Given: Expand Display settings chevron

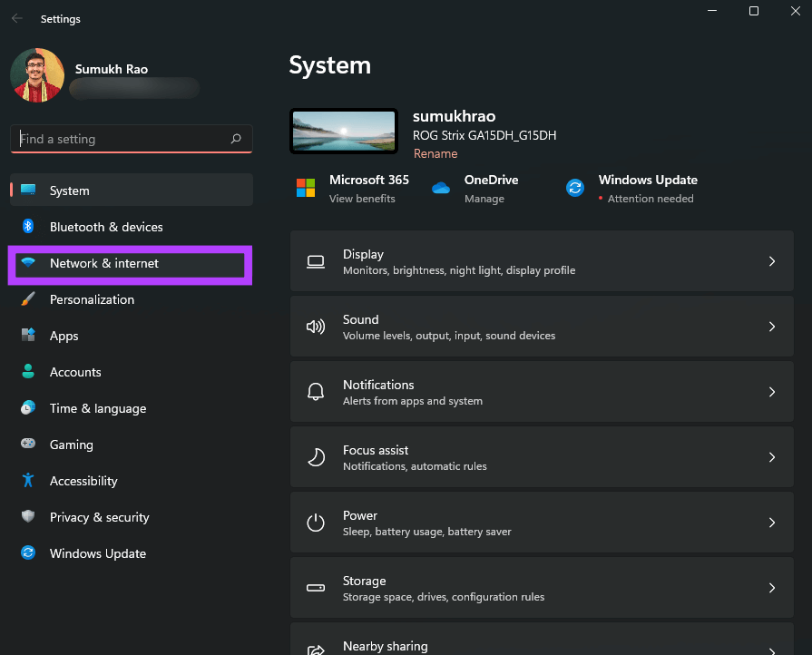Looking at the screenshot, I should (x=771, y=261).
